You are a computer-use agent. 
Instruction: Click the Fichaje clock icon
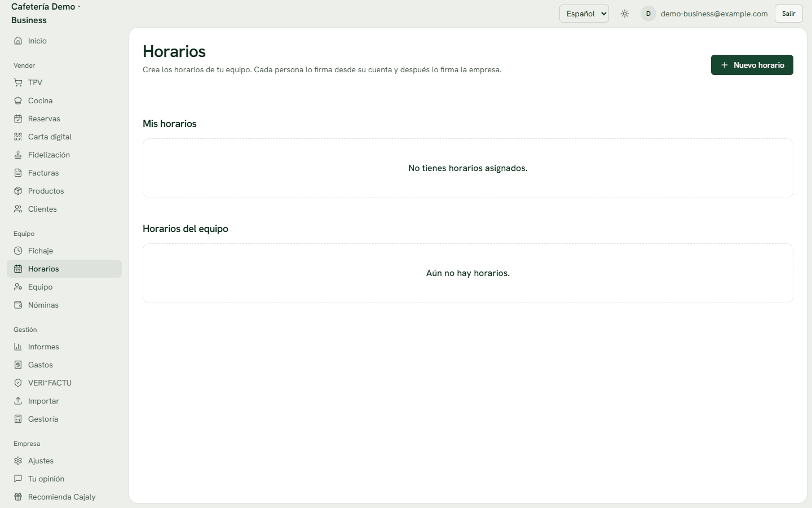(18, 251)
